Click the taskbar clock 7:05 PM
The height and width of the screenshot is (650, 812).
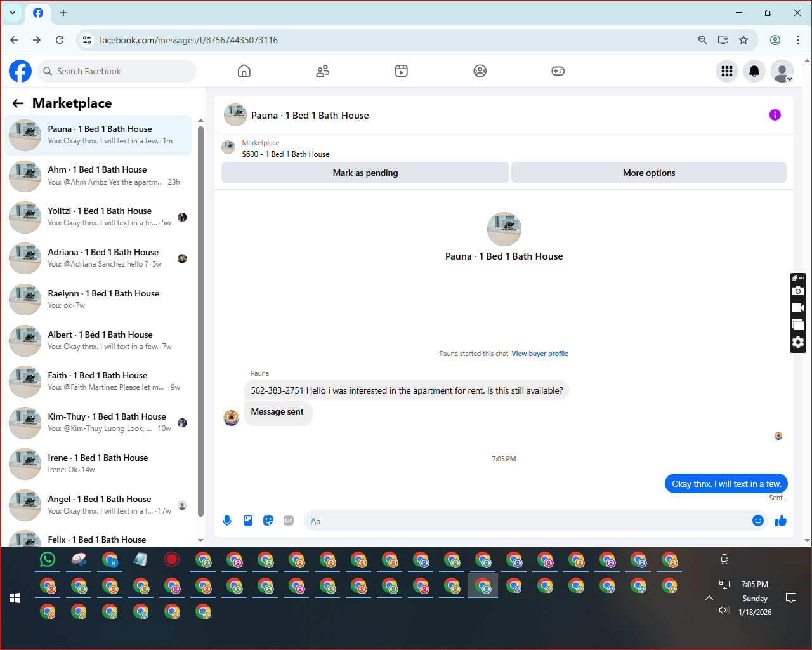[x=755, y=585]
